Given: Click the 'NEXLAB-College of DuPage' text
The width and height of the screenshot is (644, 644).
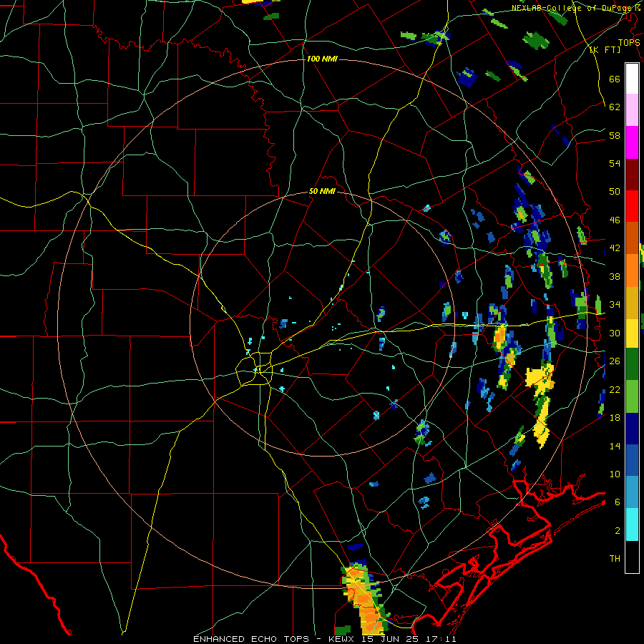Looking at the screenshot, I should tap(572, 8).
